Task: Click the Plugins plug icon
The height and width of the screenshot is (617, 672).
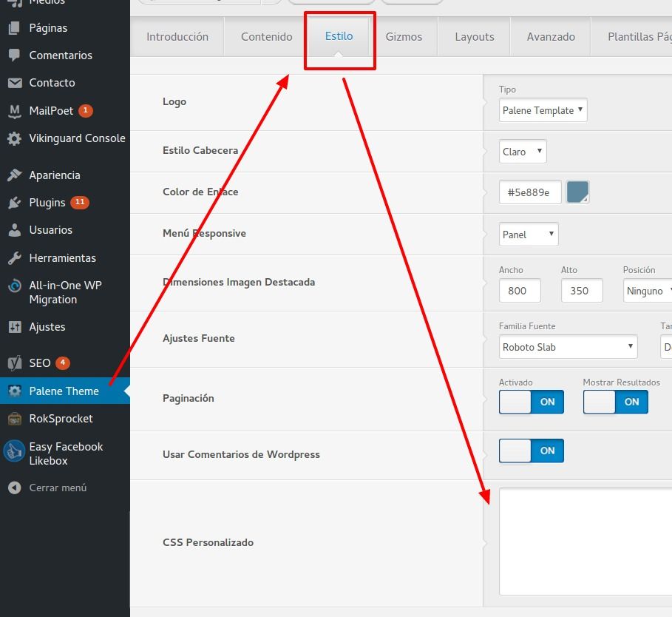Action: click(x=14, y=203)
